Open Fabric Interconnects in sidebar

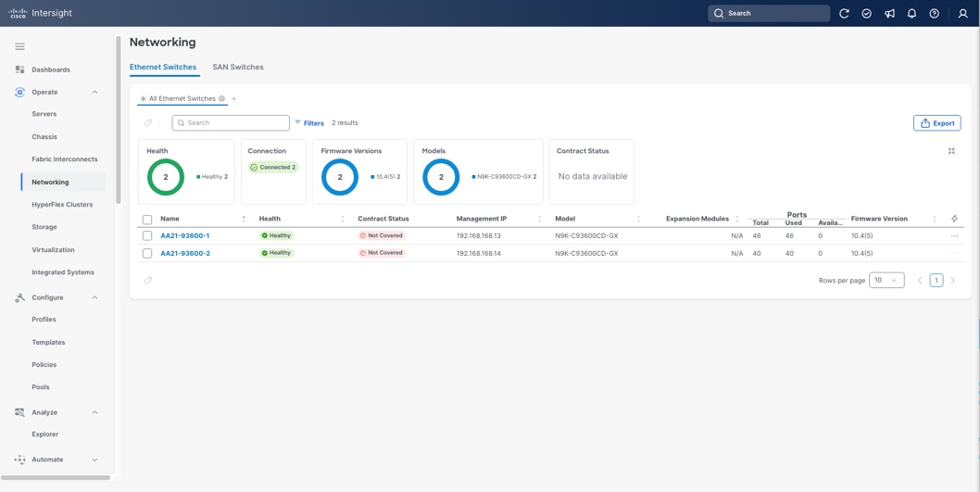pos(64,159)
